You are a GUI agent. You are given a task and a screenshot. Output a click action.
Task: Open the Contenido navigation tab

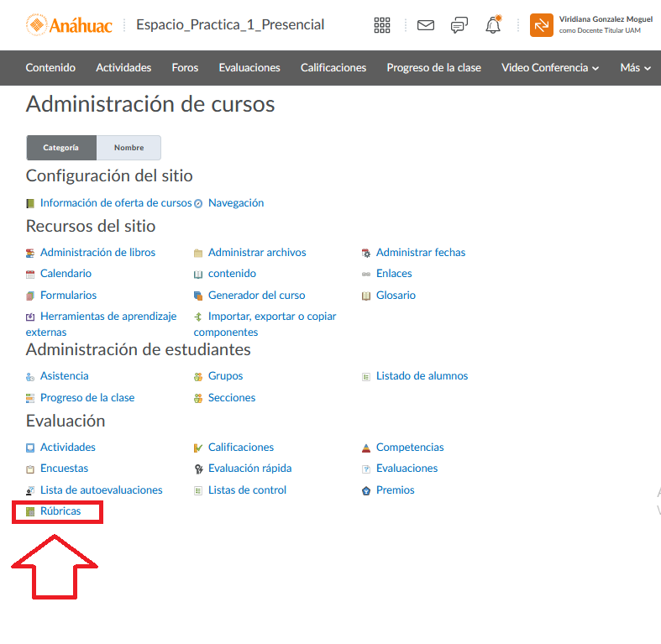click(50, 67)
